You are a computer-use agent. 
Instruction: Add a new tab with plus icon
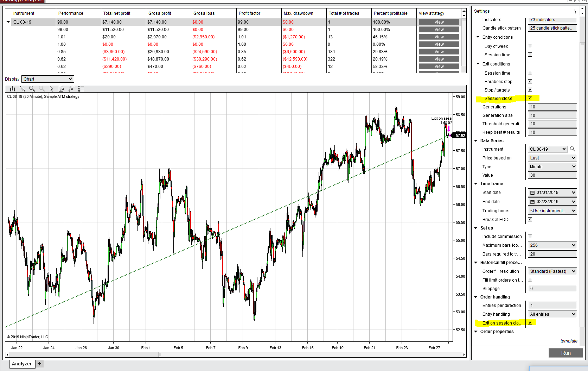pyautogui.click(x=39, y=364)
